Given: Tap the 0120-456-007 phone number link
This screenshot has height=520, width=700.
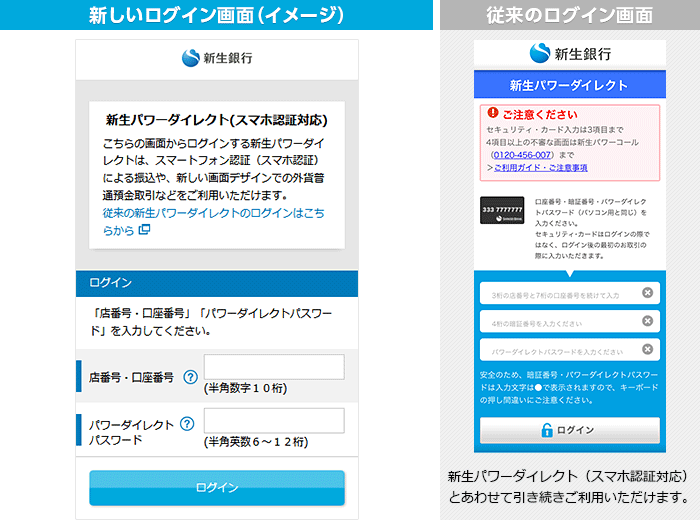Looking at the screenshot, I should [x=522, y=155].
